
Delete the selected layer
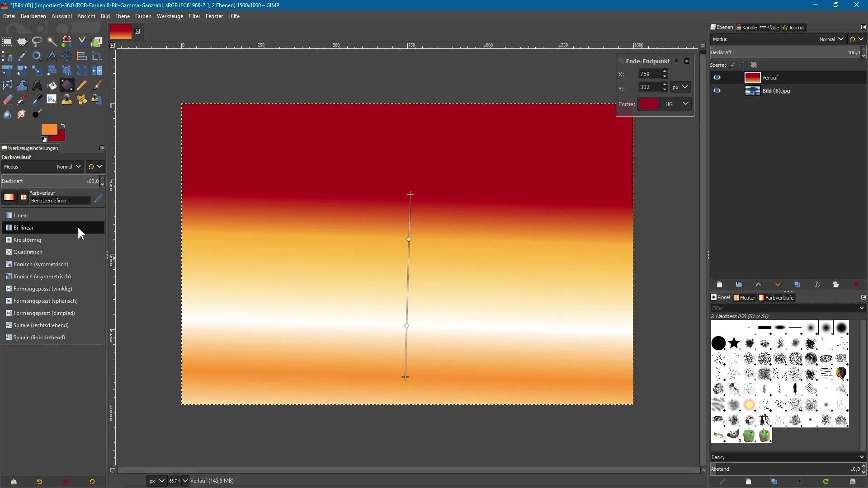856,285
